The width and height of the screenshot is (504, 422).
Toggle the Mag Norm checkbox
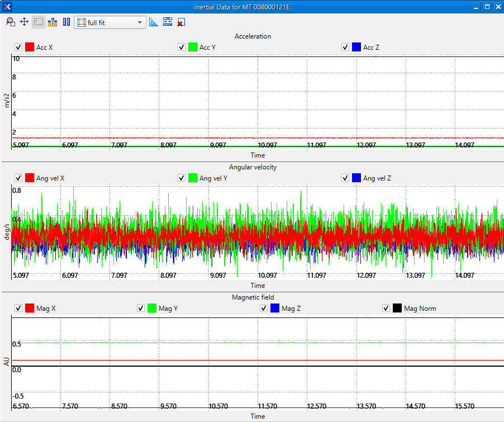(x=386, y=307)
